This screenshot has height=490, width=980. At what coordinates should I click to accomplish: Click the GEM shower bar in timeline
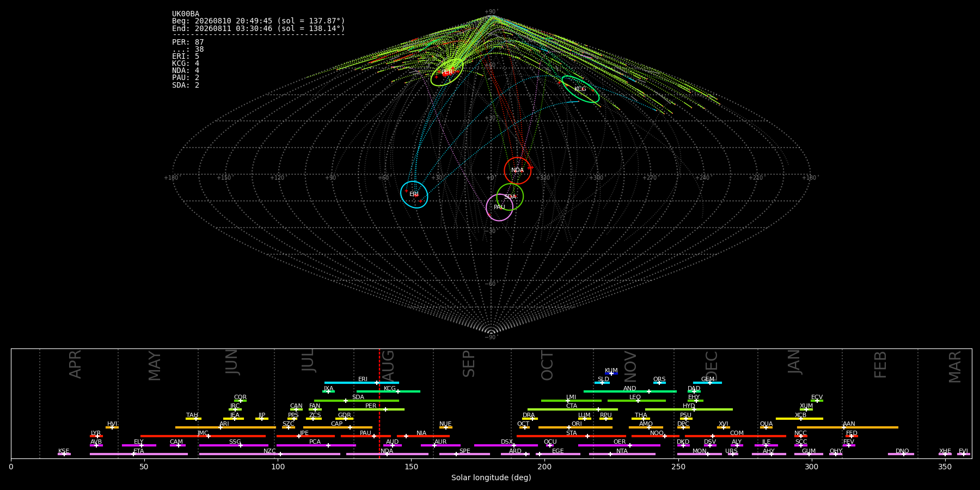tap(707, 383)
